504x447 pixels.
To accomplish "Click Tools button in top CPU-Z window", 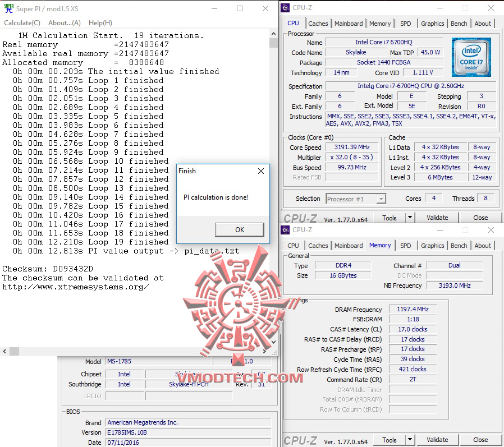I will [390, 218].
